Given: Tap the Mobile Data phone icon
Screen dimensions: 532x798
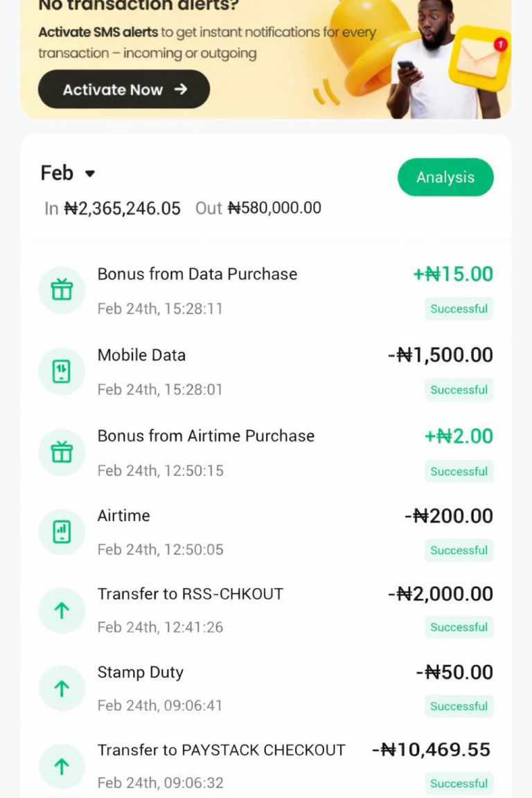Looking at the screenshot, I should point(62,371).
